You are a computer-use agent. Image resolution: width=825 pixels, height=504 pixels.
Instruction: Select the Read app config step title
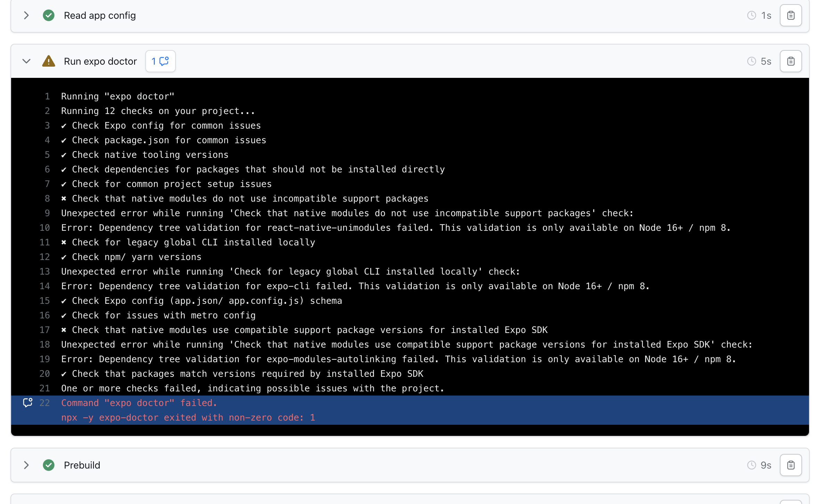tap(100, 15)
